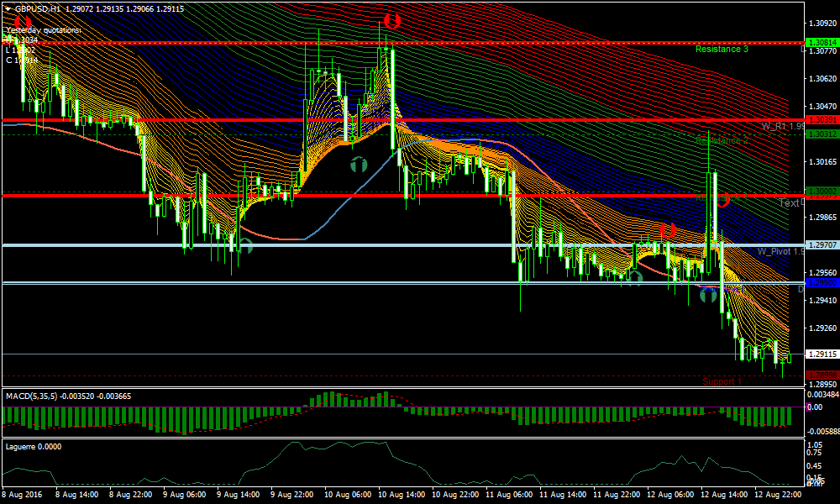The image size is (840, 504).
Task: Click the red sell arrow above the 10 Aug peak
Action: tap(391, 20)
